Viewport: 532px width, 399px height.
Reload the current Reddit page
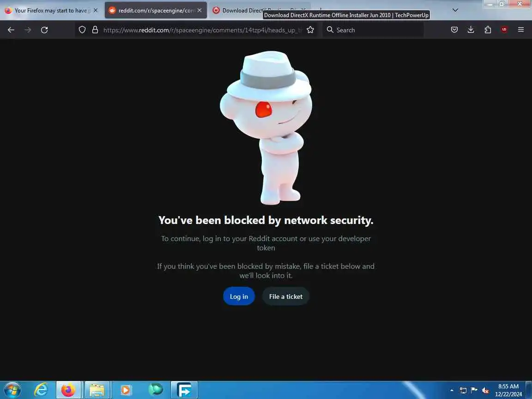(44, 30)
